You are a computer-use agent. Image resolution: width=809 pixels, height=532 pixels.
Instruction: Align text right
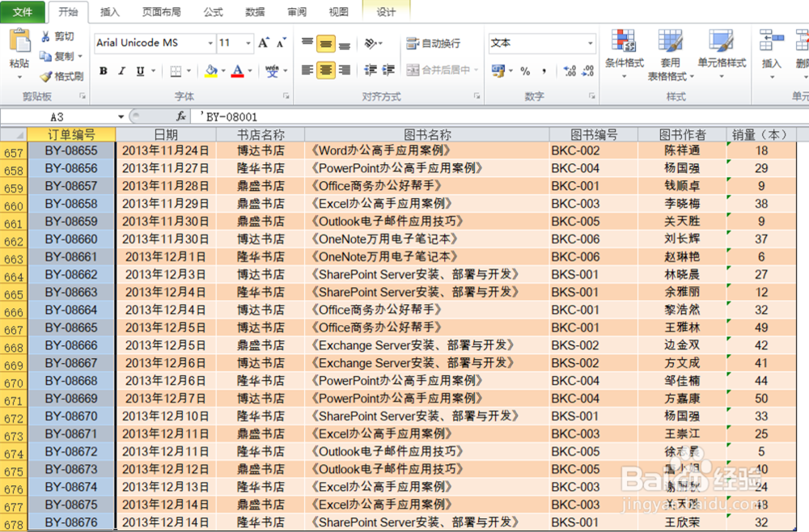pyautogui.click(x=345, y=70)
